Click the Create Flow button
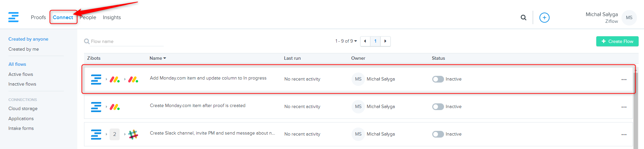 [x=617, y=41]
